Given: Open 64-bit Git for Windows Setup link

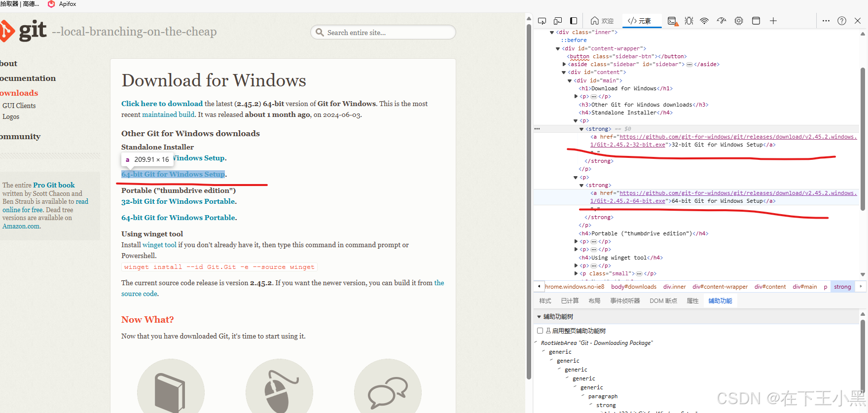Looking at the screenshot, I should [x=173, y=174].
